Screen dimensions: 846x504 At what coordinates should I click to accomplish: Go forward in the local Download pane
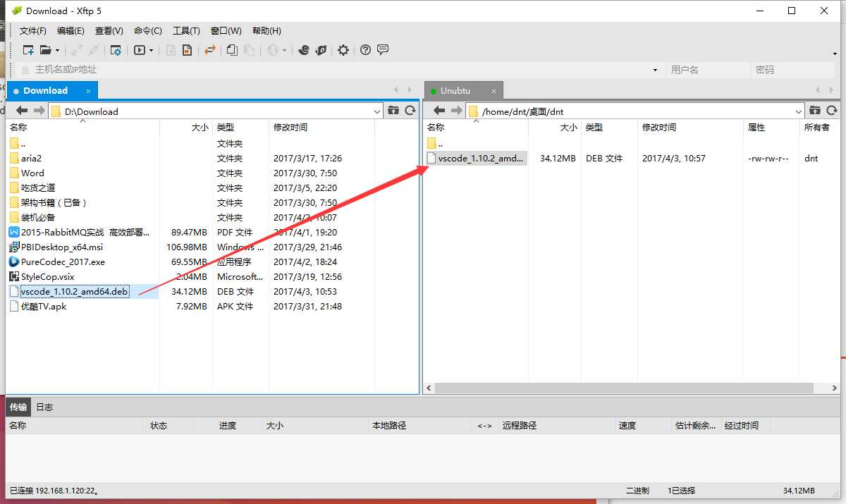[x=39, y=111]
